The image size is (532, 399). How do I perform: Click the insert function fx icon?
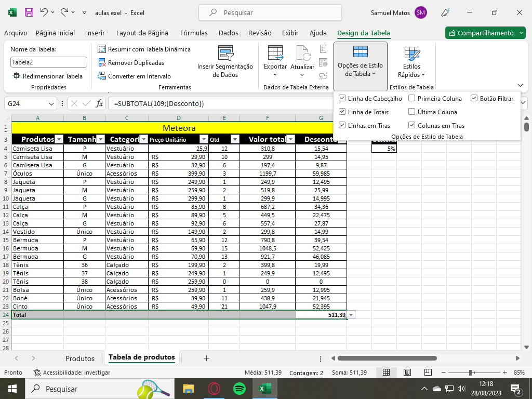click(x=99, y=103)
